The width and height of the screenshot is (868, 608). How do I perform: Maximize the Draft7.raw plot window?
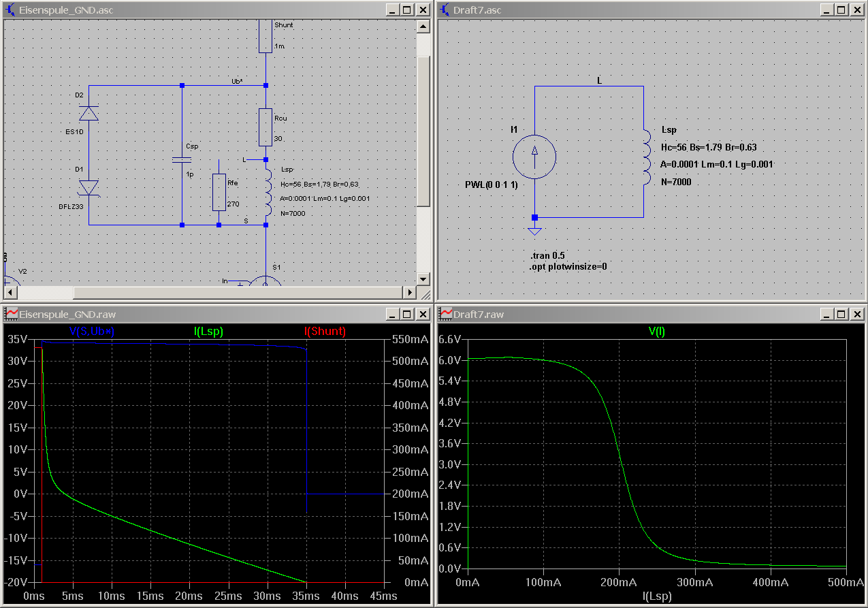pos(841,314)
